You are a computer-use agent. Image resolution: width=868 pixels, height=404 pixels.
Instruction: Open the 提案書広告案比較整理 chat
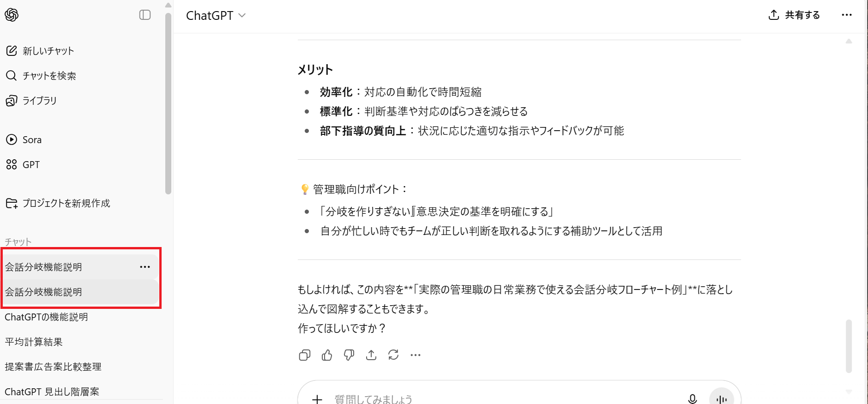point(53,367)
